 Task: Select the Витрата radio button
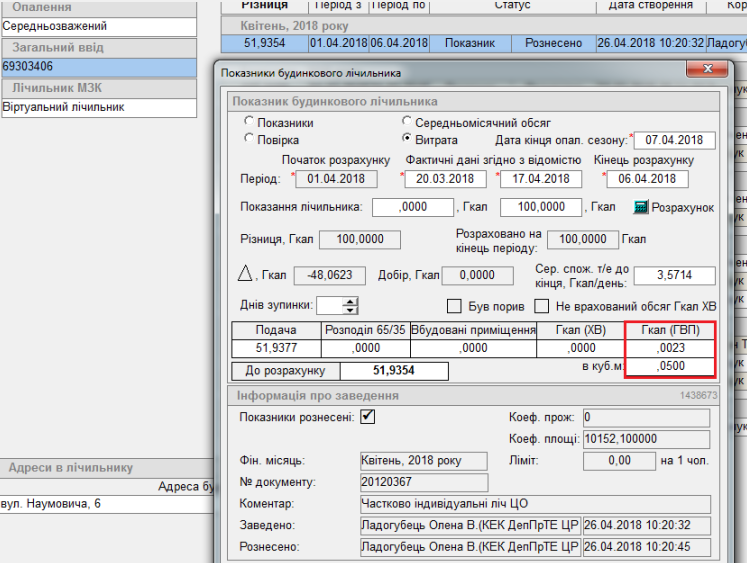(x=407, y=140)
